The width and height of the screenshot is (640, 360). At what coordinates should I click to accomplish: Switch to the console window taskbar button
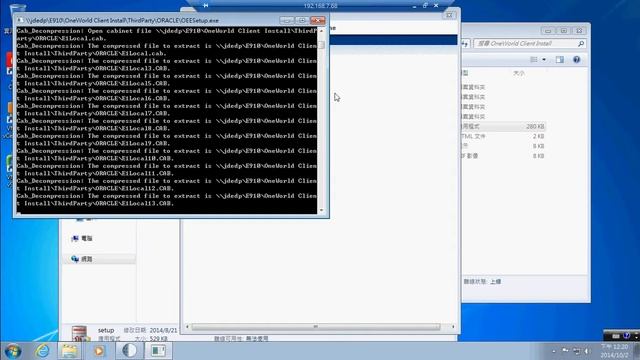pyautogui.click(x=158, y=351)
